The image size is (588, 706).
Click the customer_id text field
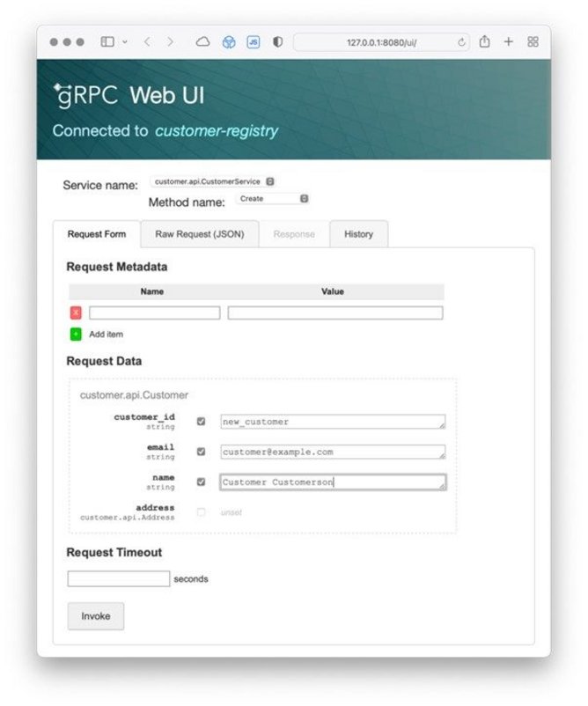click(x=333, y=422)
